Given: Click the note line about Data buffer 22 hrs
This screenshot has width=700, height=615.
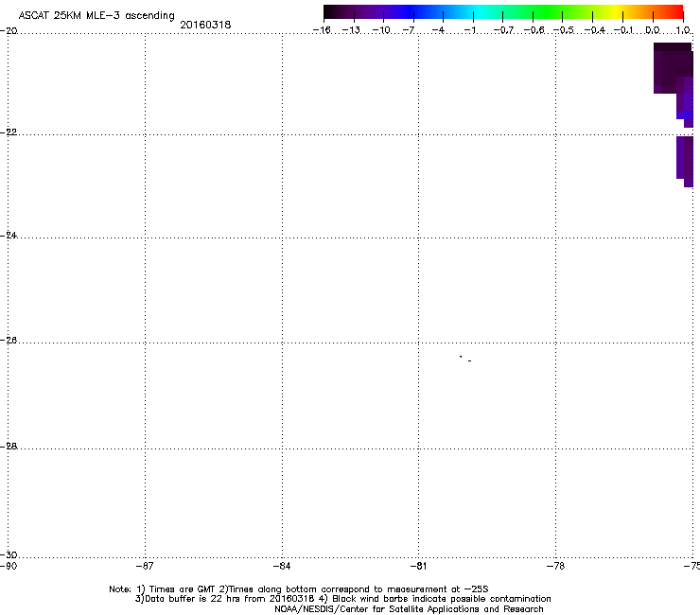Looking at the screenshot, I should click(342, 599).
